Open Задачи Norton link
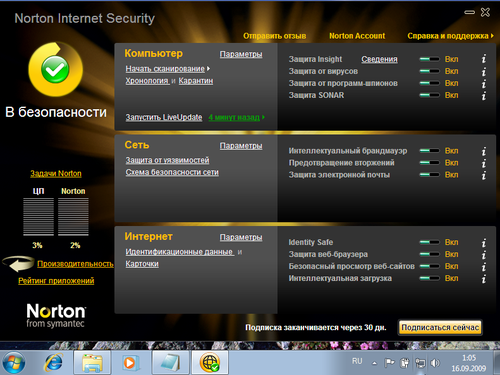 tap(56, 174)
